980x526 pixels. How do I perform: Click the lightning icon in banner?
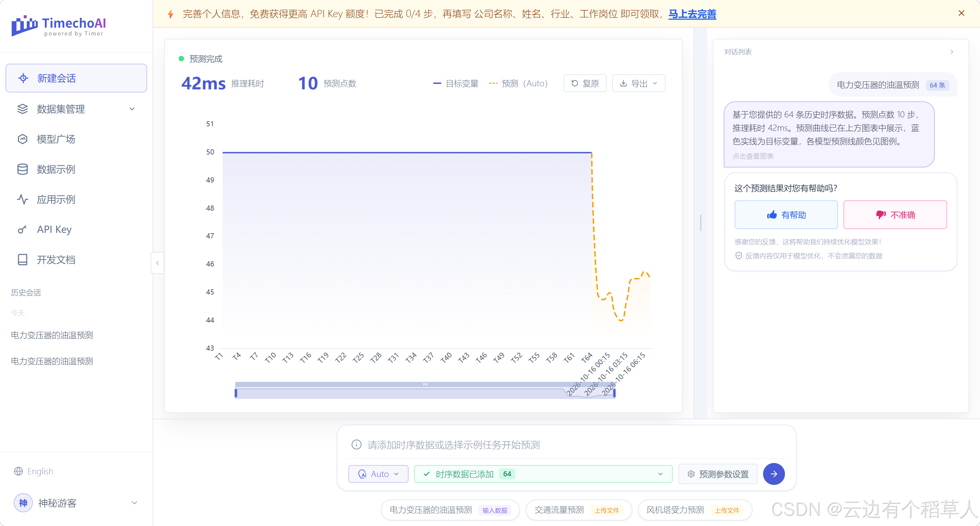pyautogui.click(x=171, y=14)
